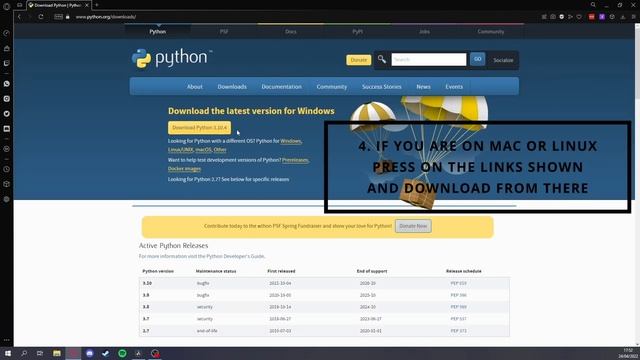Select the PSF top site tab
640x360 pixels.
(224, 31)
